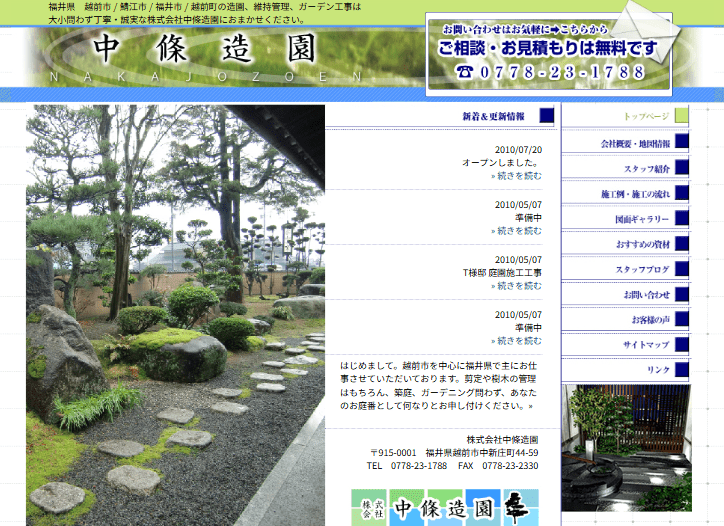Click the telephone icon beside 0778-23-1788

[465, 72]
